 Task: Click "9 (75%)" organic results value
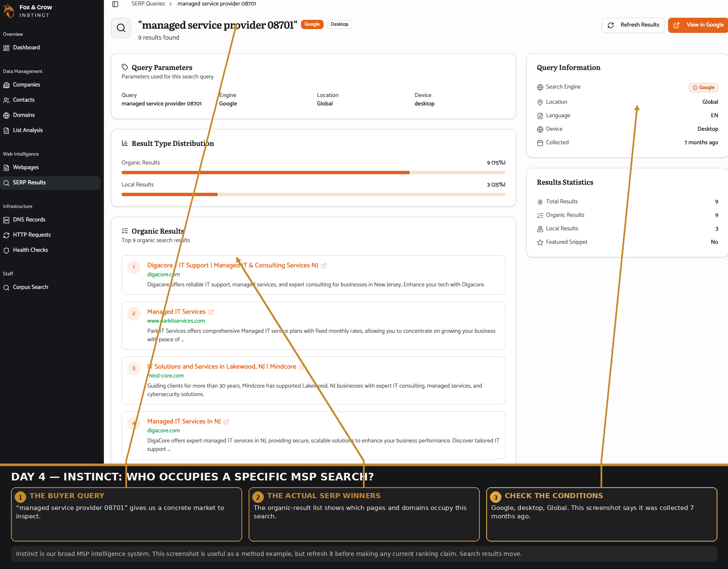[496, 163]
